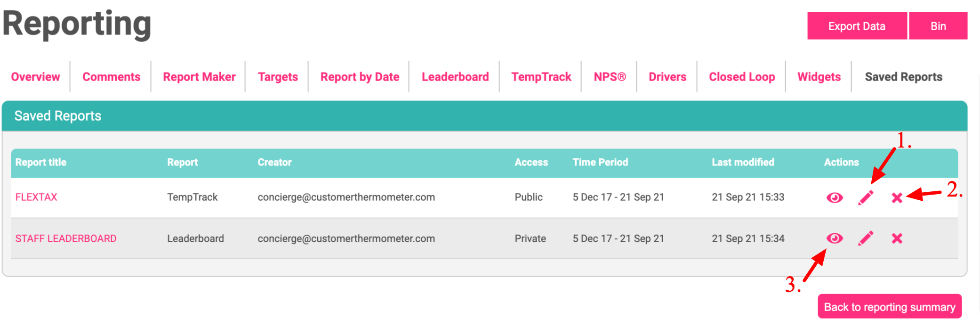Click the Export Data button
Screen dimensions: 980x328
[857, 26]
